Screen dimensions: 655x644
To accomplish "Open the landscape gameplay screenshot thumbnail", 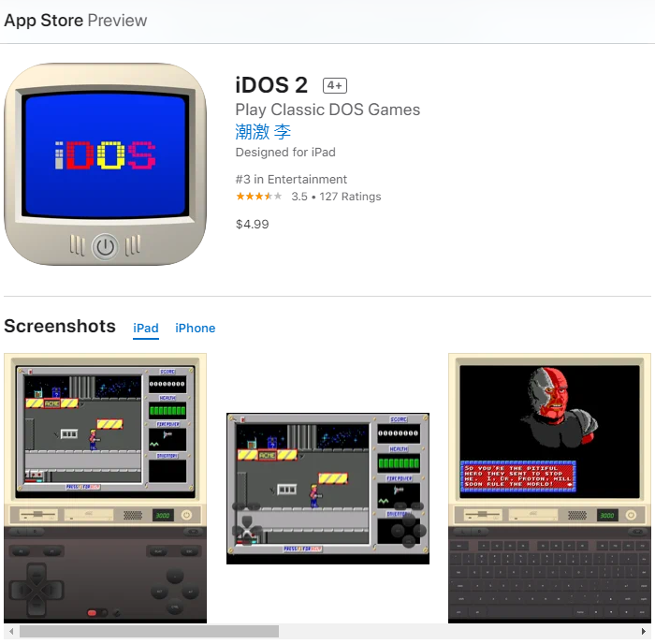I will click(x=327, y=489).
